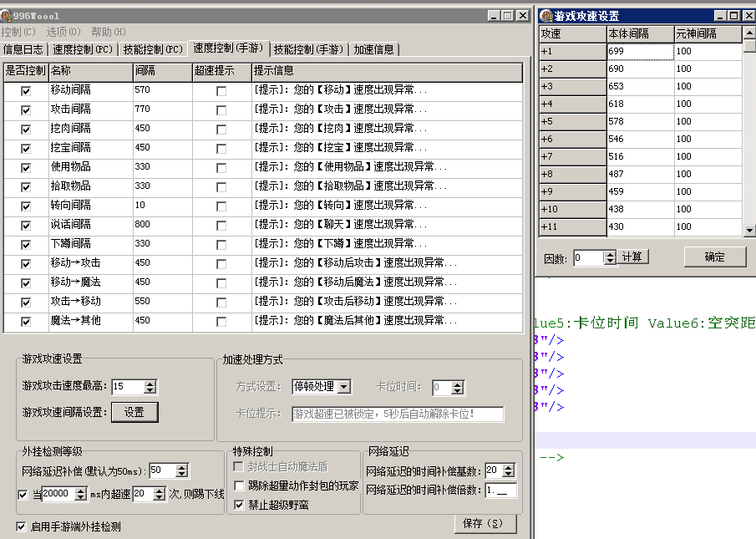Click the 间隔 value 800 for 说话间隔
Screen dimensions: 756x539
pyautogui.click(x=163, y=225)
